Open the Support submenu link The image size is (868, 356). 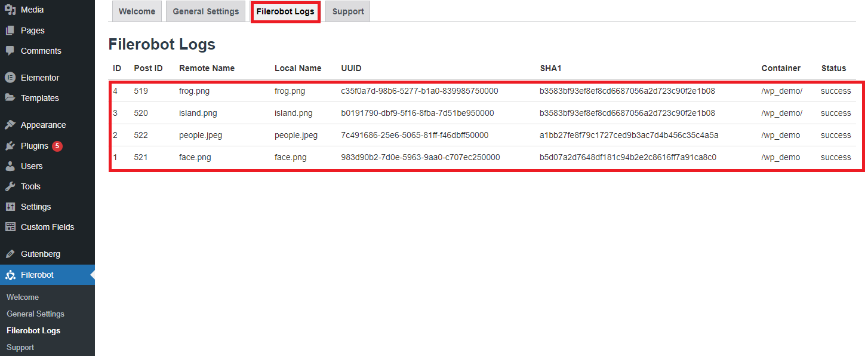coord(20,347)
